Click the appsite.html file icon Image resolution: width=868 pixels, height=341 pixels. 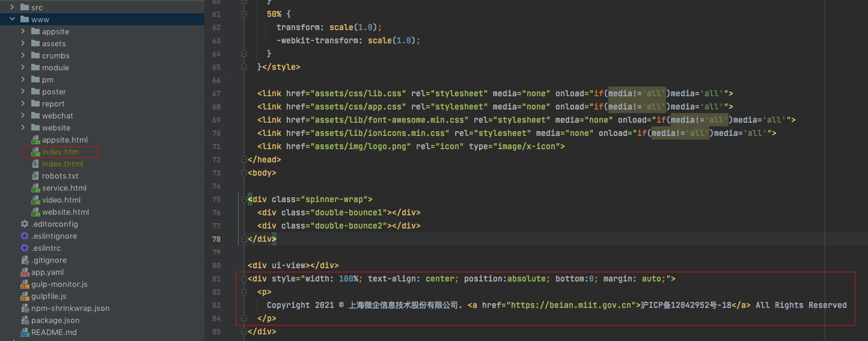(x=35, y=140)
